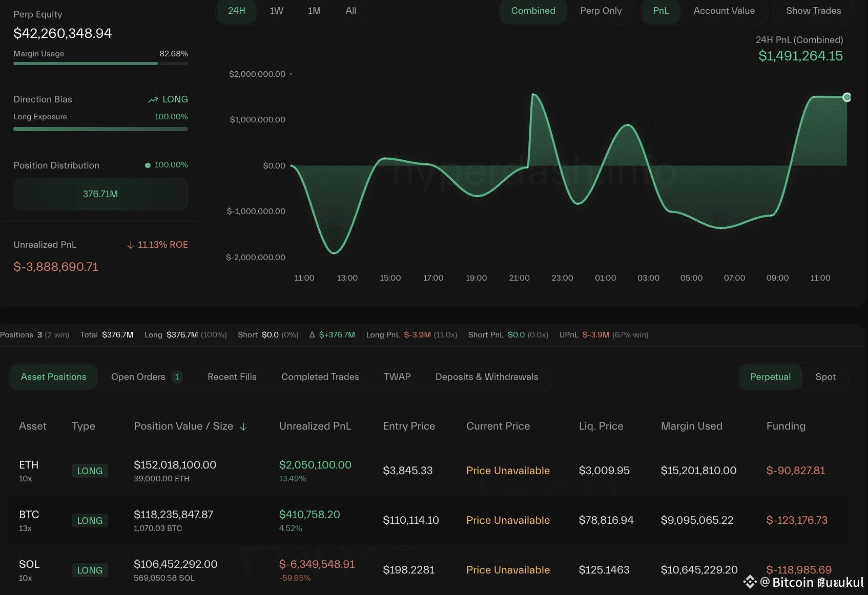Select the All time range
Viewport: 868px width, 595px height.
coord(350,11)
